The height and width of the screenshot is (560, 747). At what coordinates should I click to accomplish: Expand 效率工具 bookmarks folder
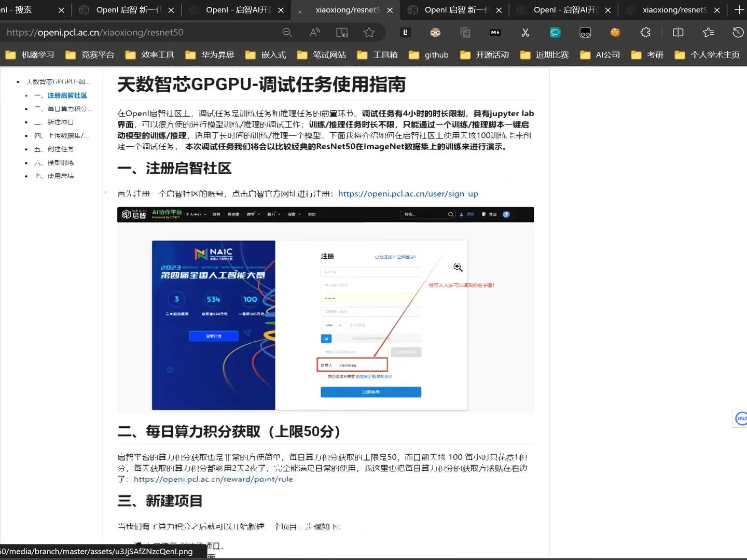pyautogui.click(x=150, y=54)
